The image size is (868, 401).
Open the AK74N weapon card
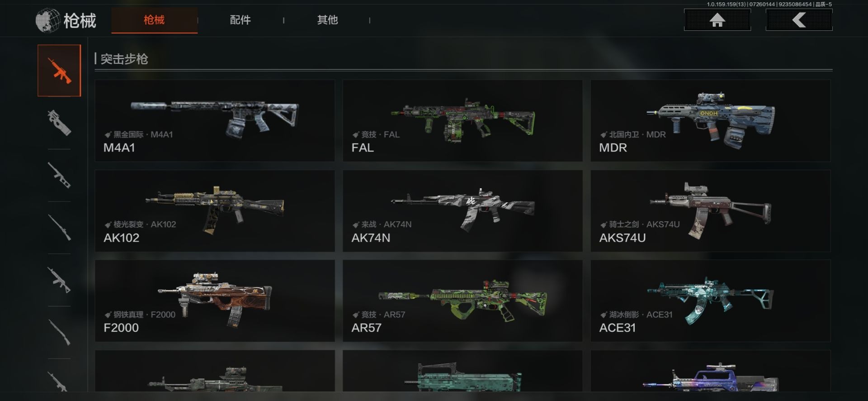coord(462,211)
